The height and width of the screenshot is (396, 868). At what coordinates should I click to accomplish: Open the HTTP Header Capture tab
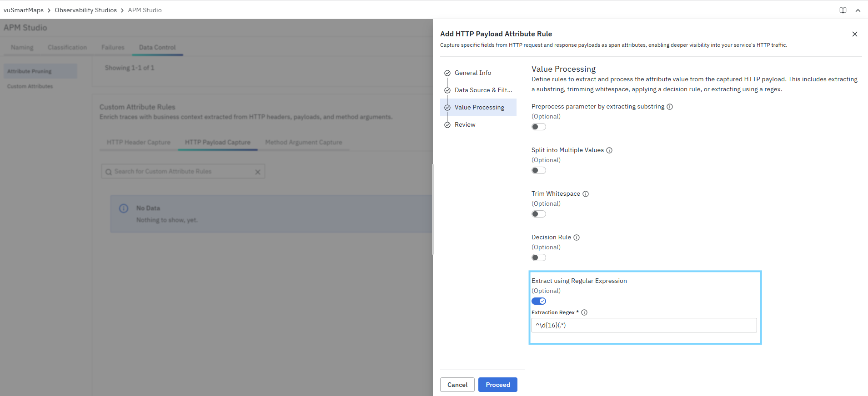tap(139, 142)
